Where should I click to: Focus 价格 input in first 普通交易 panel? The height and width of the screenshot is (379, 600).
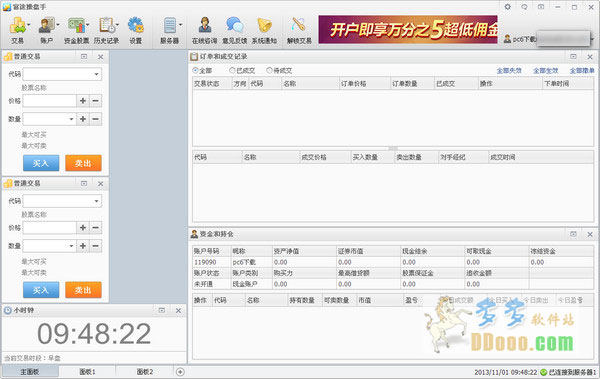[50, 101]
